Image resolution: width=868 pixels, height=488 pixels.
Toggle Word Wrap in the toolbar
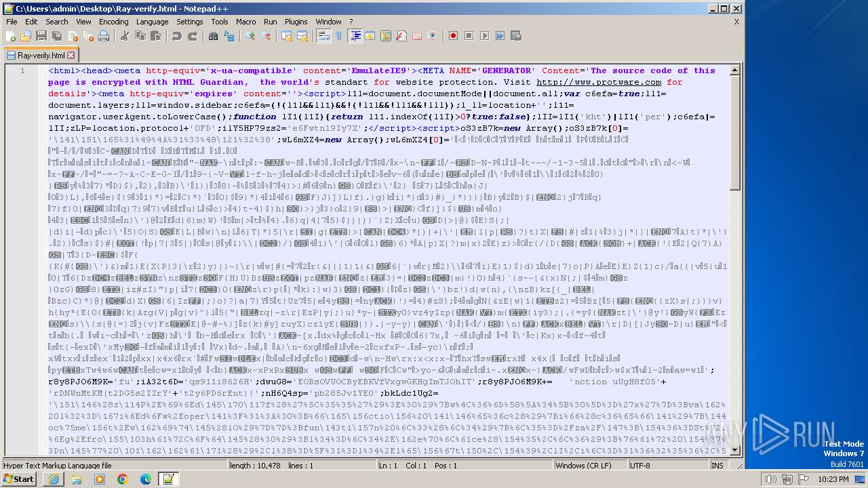point(323,36)
